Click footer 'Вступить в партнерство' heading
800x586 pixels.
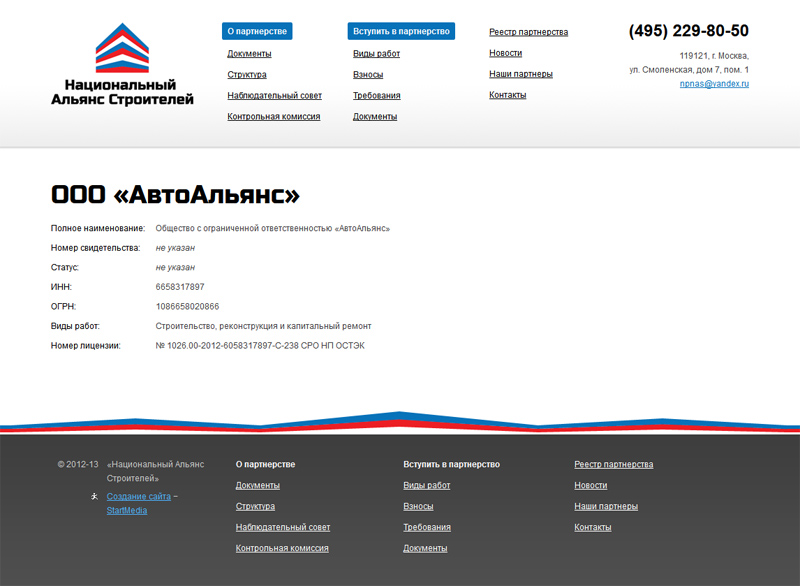[x=452, y=464]
